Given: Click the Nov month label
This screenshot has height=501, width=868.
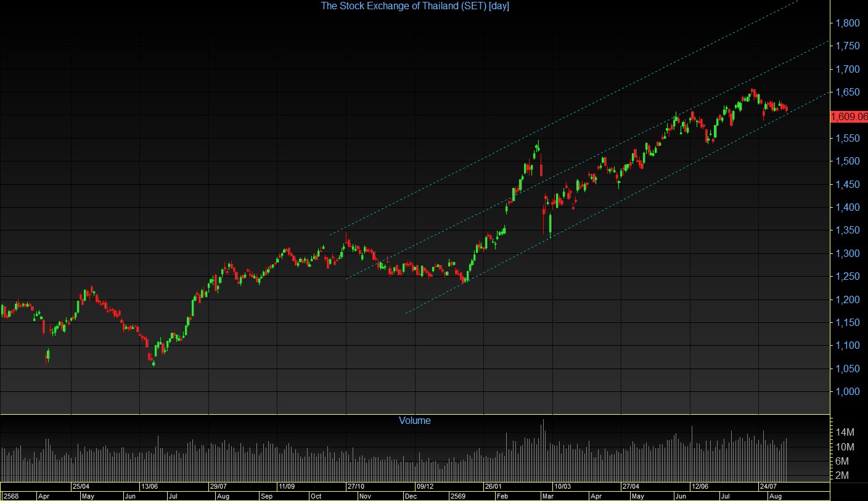Looking at the screenshot, I should point(364,496).
